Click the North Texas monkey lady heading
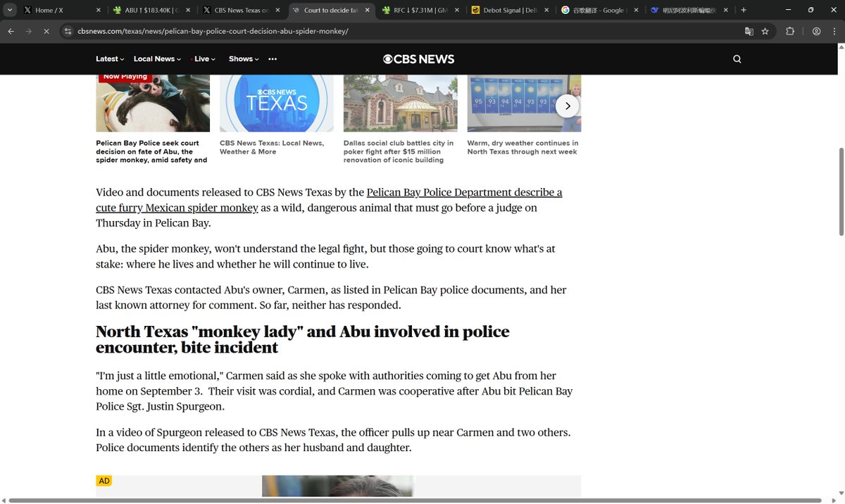Viewport: 845px width, 504px height. pos(303,339)
